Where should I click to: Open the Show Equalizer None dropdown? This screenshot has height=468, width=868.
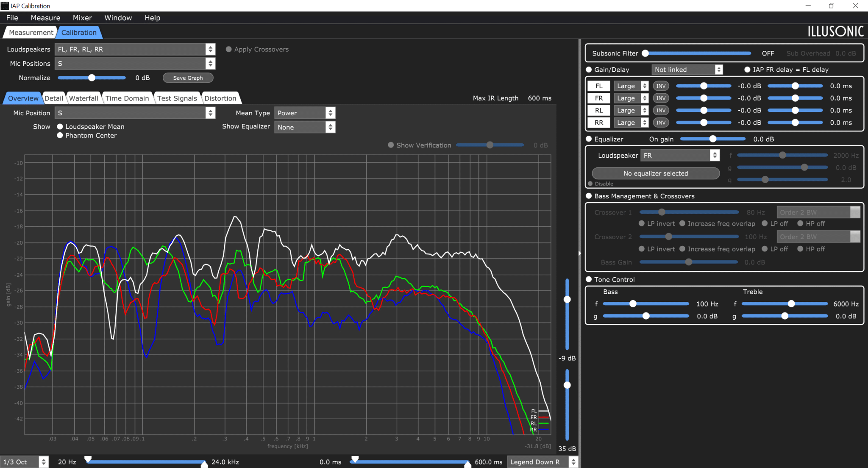point(305,127)
